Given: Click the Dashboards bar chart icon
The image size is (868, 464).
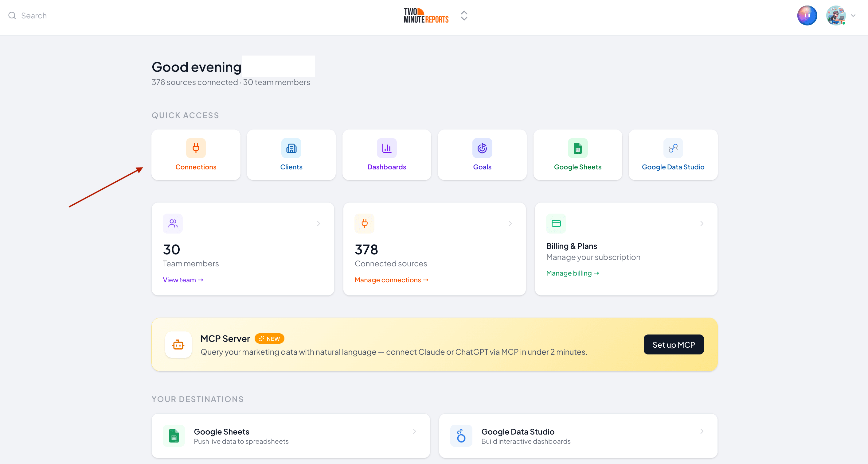Looking at the screenshot, I should point(386,148).
